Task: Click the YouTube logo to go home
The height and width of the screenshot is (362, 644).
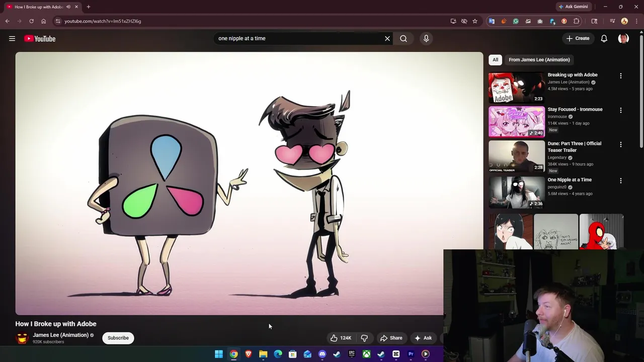Action: click(39, 39)
